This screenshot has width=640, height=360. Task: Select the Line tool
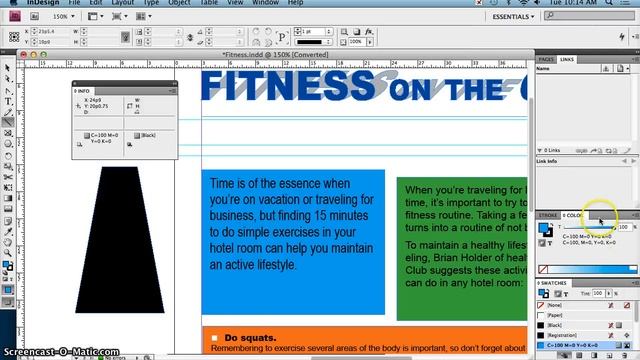pyautogui.click(x=8, y=122)
